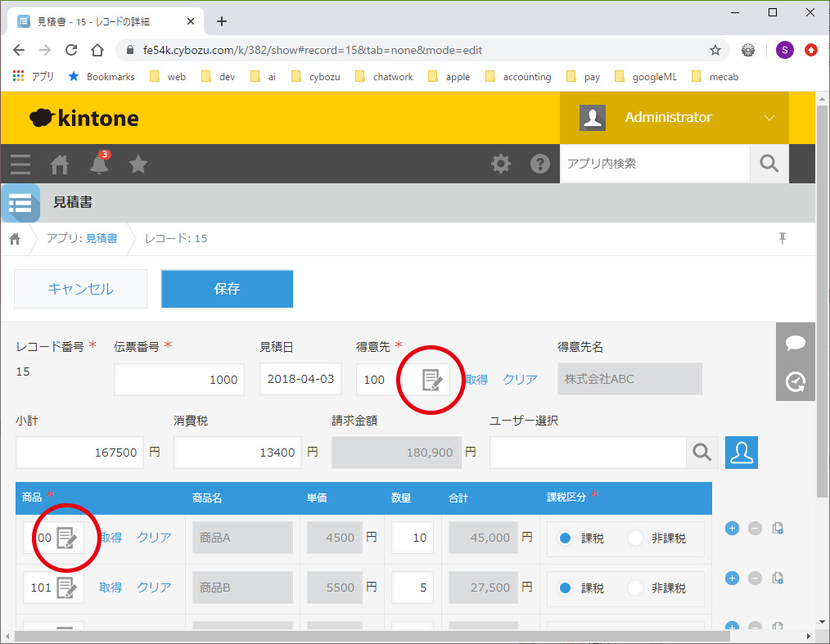Open the user picker blue person icon

(742, 453)
